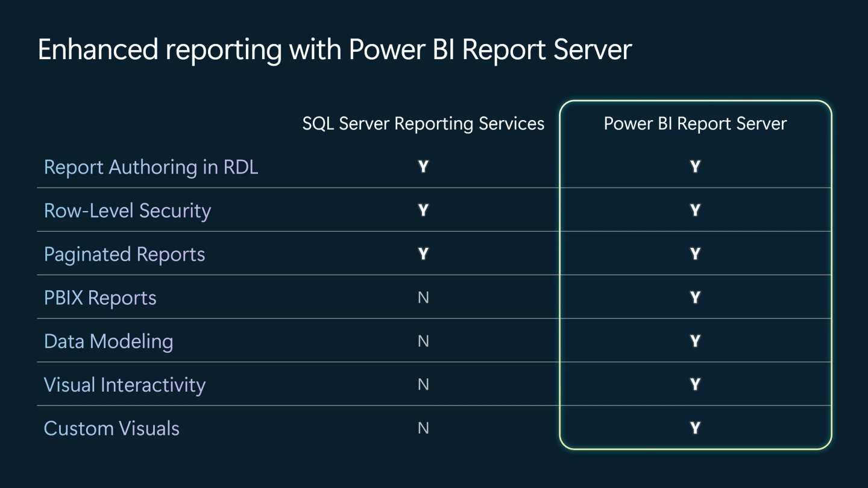Click the Power BI Y for Custom Visuals
868x488 pixels.
695,428
